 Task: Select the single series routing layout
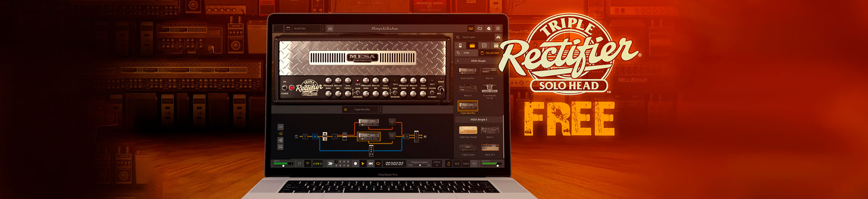(x=280, y=127)
